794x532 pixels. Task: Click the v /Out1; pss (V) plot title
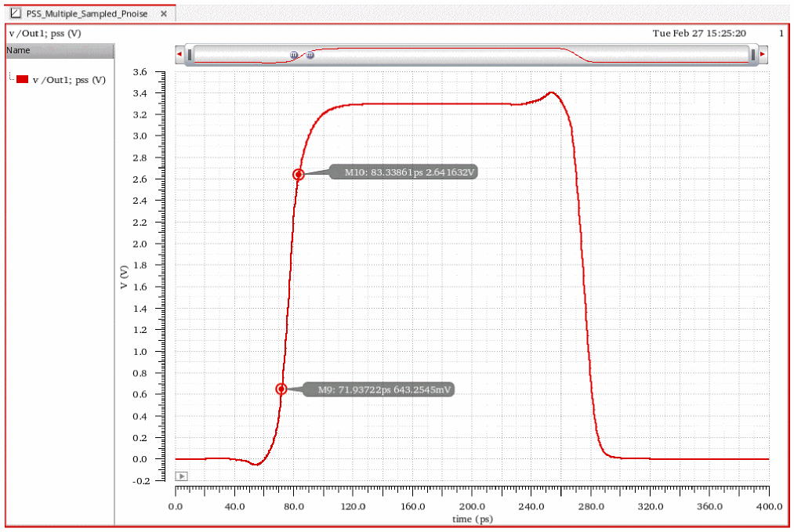pos(45,34)
